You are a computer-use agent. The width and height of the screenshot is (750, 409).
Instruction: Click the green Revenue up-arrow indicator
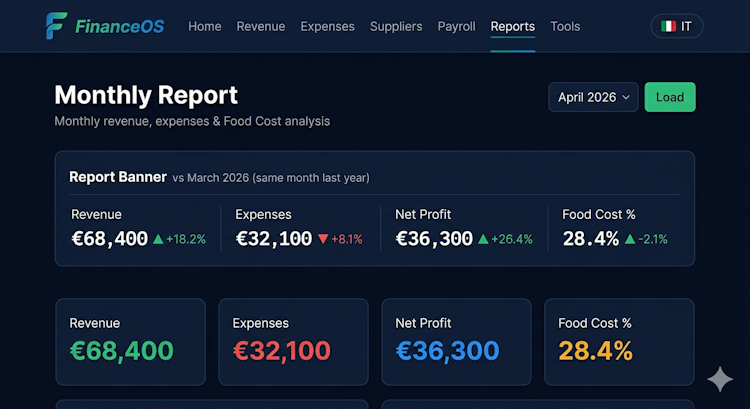point(157,239)
